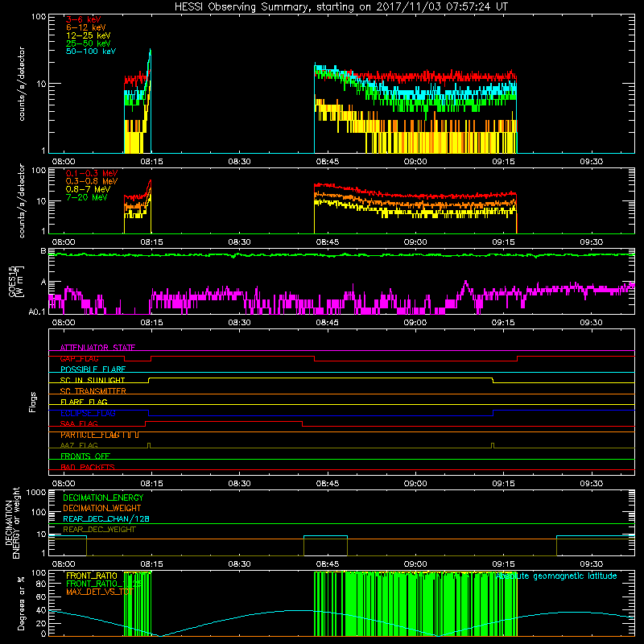Click the orange "MAX_DET_VS_TOT" legend label

99,592
